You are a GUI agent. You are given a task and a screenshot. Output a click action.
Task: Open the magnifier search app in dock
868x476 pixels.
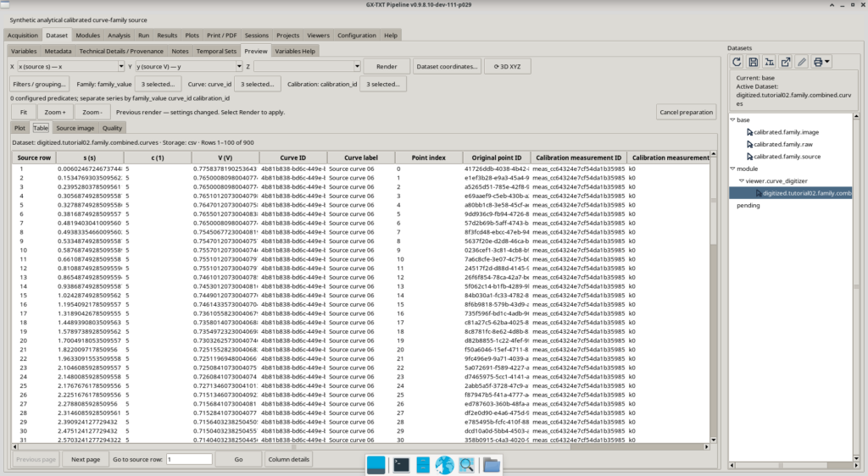pyautogui.click(x=466, y=465)
